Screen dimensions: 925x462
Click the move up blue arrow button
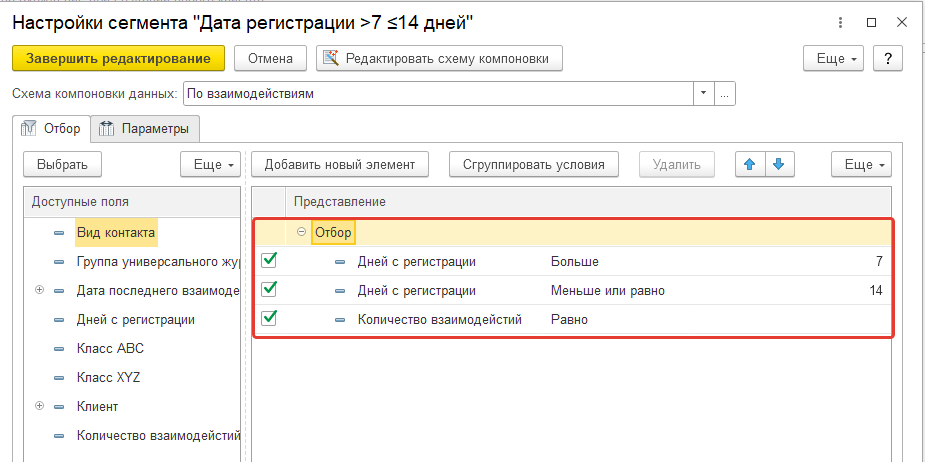(745, 164)
